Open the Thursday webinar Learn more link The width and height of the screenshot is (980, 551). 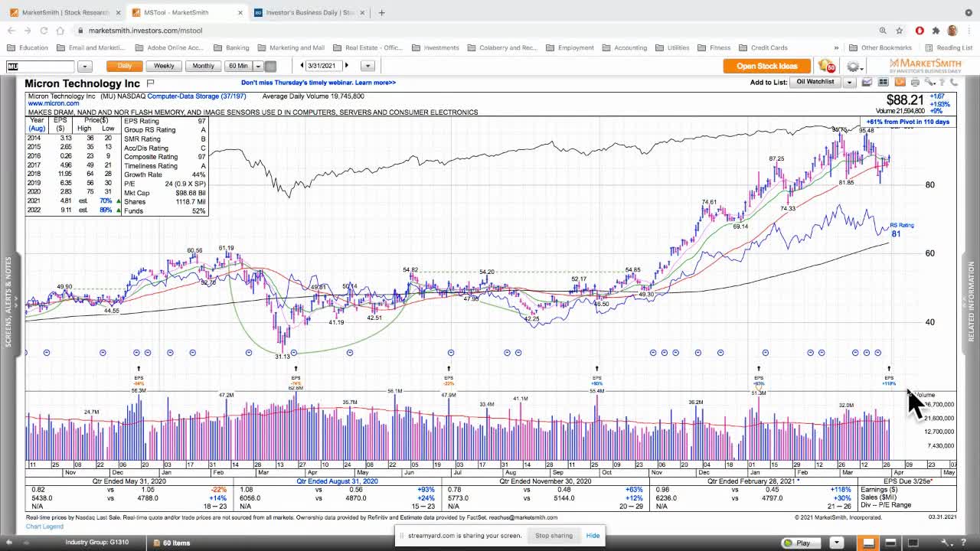[318, 83]
